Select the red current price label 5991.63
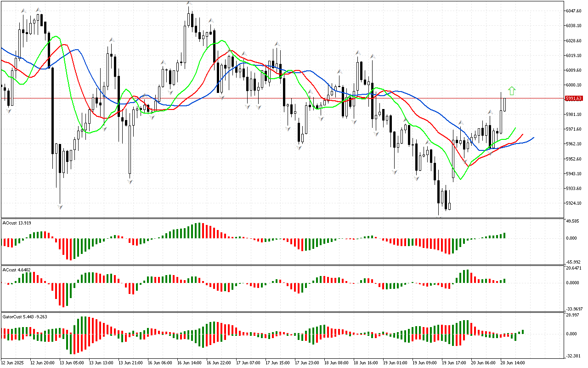The height and width of the screenshot is (368, 588). pyautogui.click(x=574, y=98)
